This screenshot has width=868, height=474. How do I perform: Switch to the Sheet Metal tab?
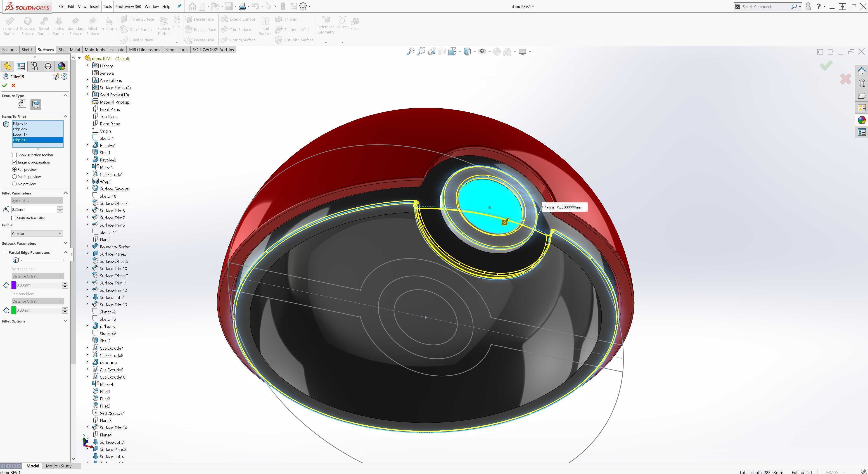coord(69,50)
